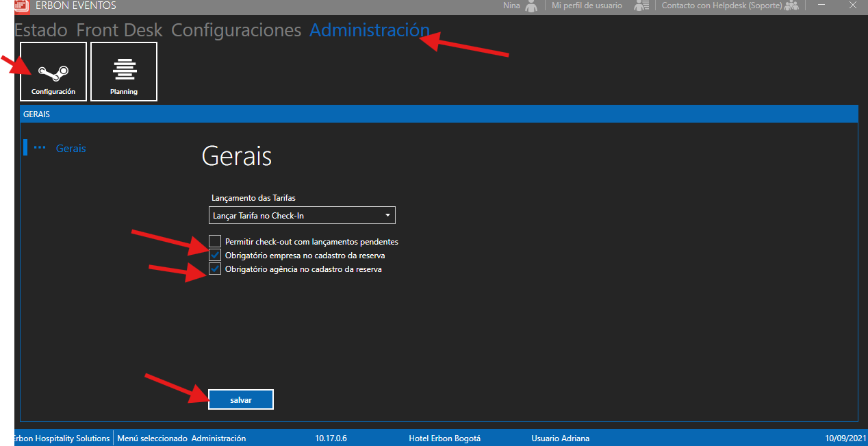The image size is (868, 446).
Task: Open the Planning tile
Action: (x=124, y=72)
